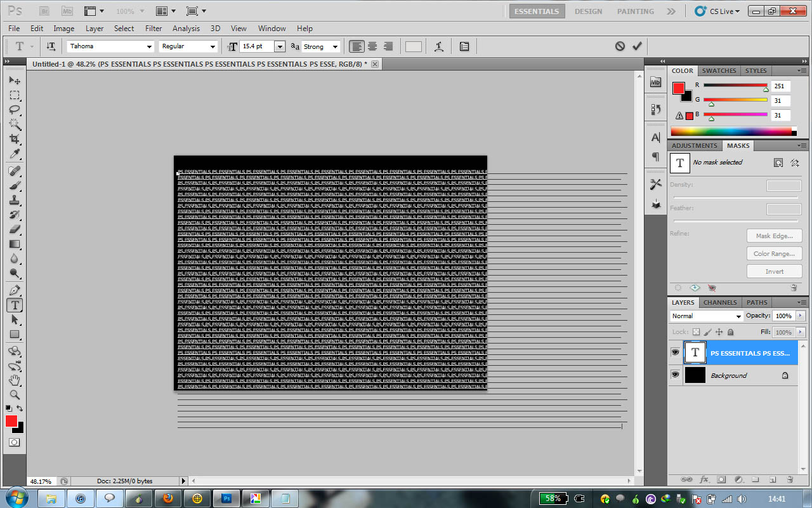
Task: Open Photoshop from the Windows taskbar
Action: point(226,498)
